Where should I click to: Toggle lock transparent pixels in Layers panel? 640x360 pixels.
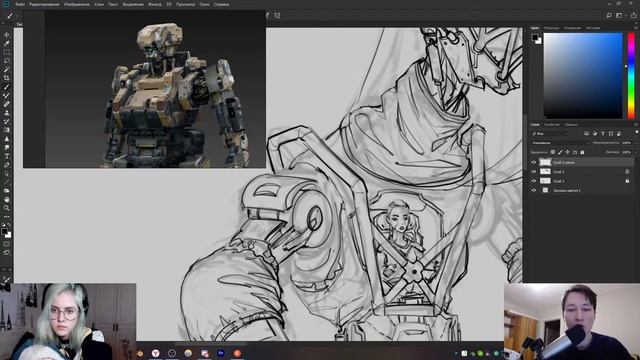coord(553,152)
